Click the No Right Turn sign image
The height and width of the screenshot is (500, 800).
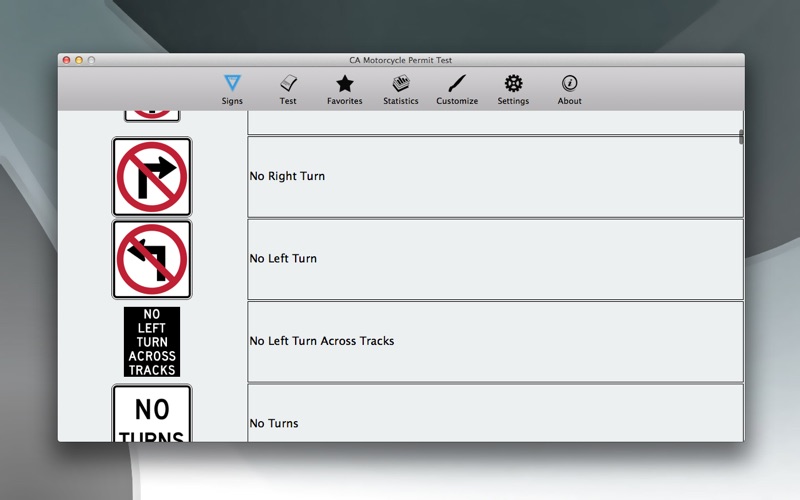(152, 177)
